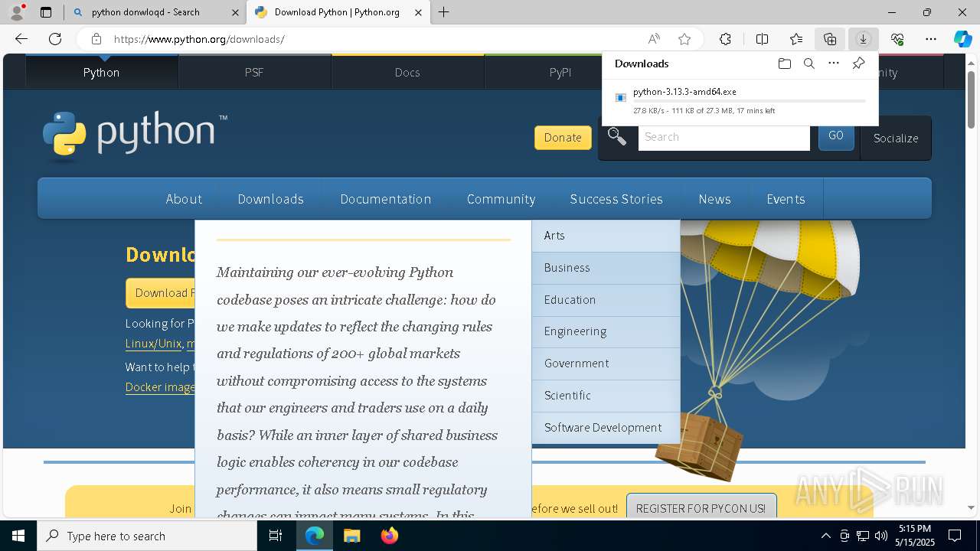The height and width of the screenshot is (551, 980).
Task: Pin the Downloads panel
Action: coord(858,64)
